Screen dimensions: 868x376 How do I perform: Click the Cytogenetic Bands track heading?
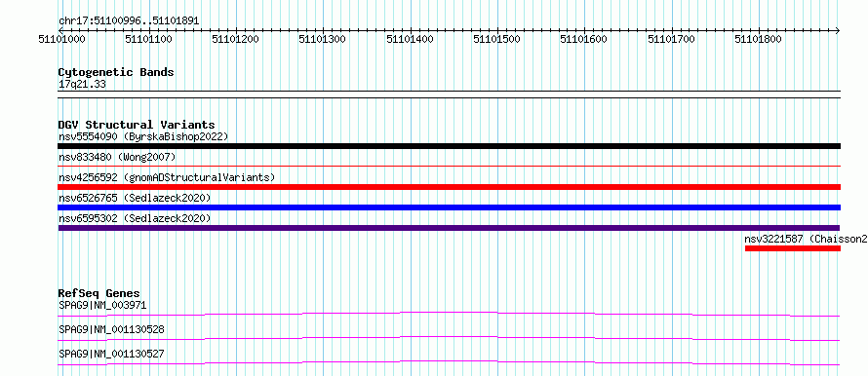click(116, 72)
